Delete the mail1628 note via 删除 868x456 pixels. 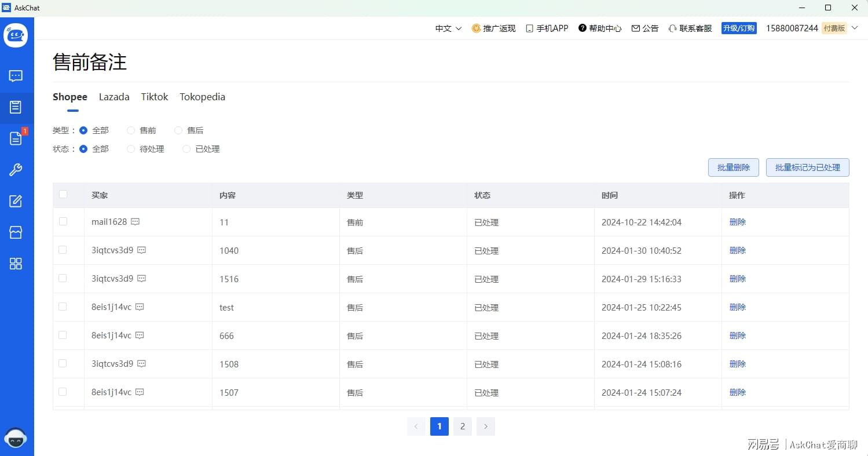[x=738, y=222]
